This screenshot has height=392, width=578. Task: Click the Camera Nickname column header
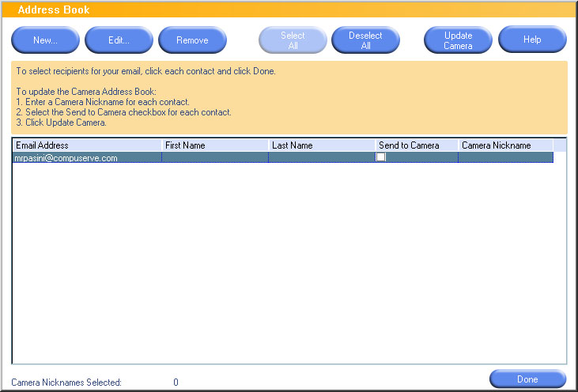(x=504, y=145)
